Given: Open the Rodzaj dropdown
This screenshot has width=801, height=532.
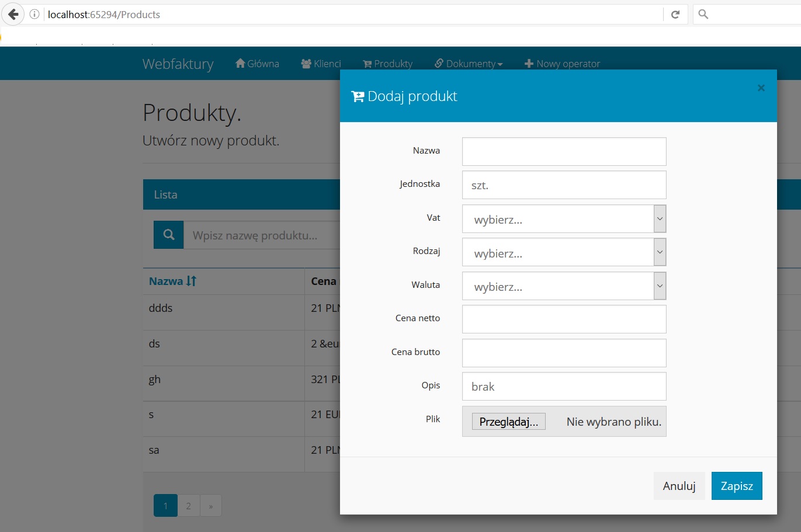Looking at the screenshot, I should point(564,252).
